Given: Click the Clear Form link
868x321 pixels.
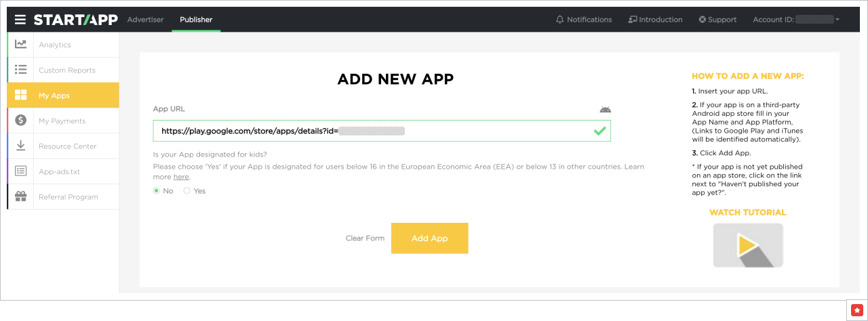Looking at the screenshot, I should [x=365, y=238].
